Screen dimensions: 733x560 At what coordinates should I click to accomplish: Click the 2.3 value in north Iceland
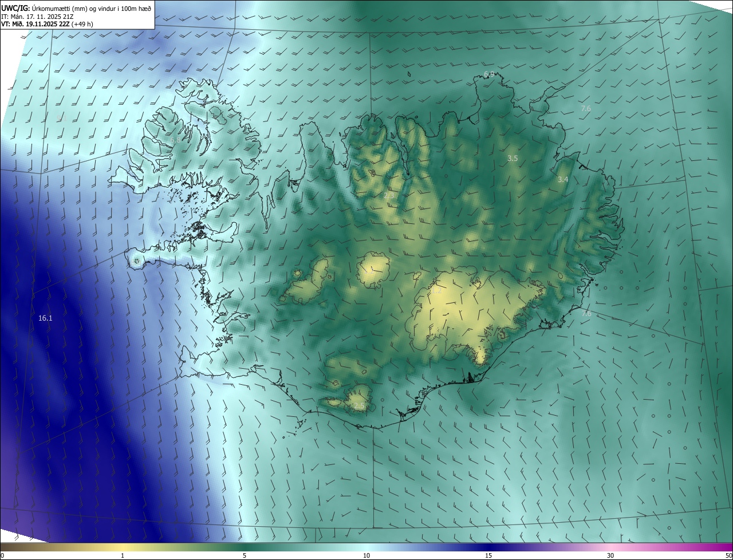(x=389, y=196)
